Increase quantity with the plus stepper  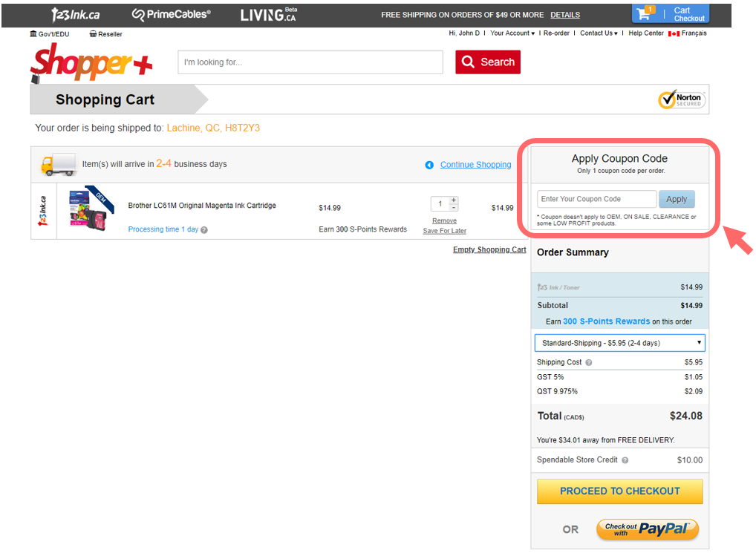click(454, 200)
